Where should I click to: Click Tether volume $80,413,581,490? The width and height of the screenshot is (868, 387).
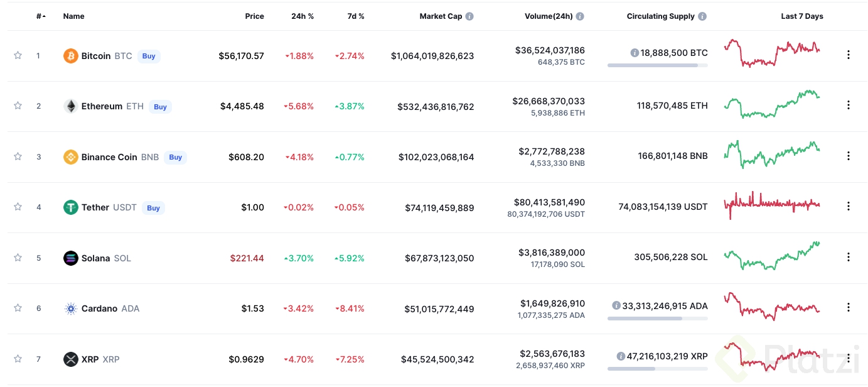coord(550,202)
